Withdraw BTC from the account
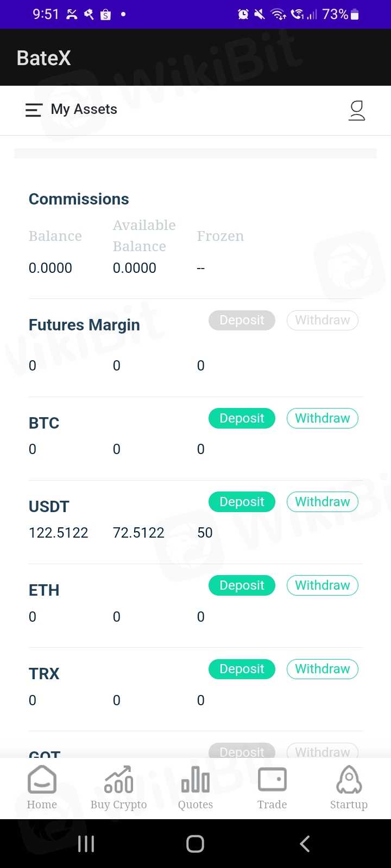The height and width of the screenshot is (868, 391). [x=322, y=418]
